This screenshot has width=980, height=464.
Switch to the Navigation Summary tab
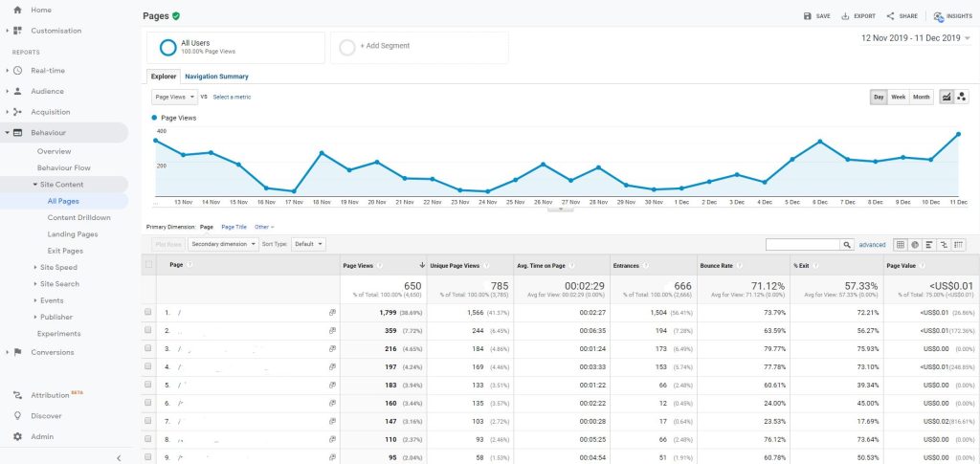pos(216,77)
